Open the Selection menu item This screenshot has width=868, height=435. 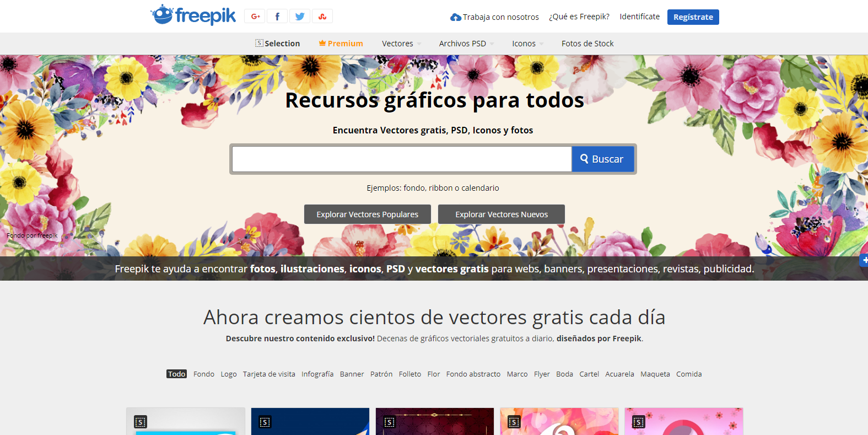point(278,44)
